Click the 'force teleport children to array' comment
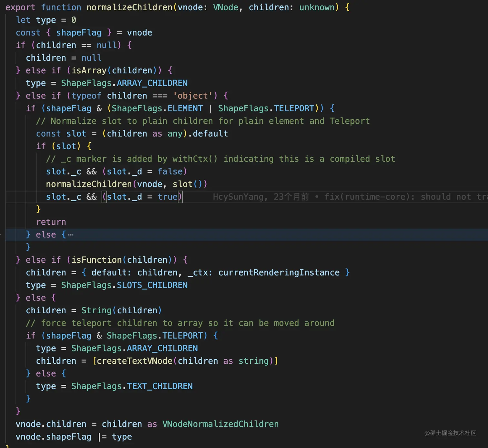This screenshot has width=488, height=448. [180, 323]
